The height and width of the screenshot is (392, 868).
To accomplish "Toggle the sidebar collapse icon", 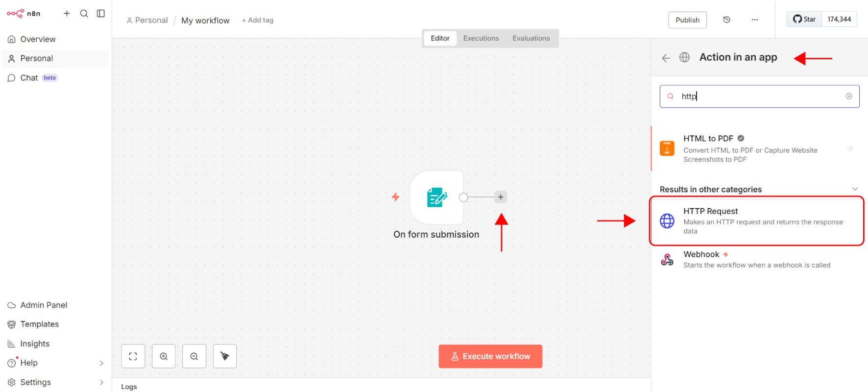I will (x=101, y=13).
